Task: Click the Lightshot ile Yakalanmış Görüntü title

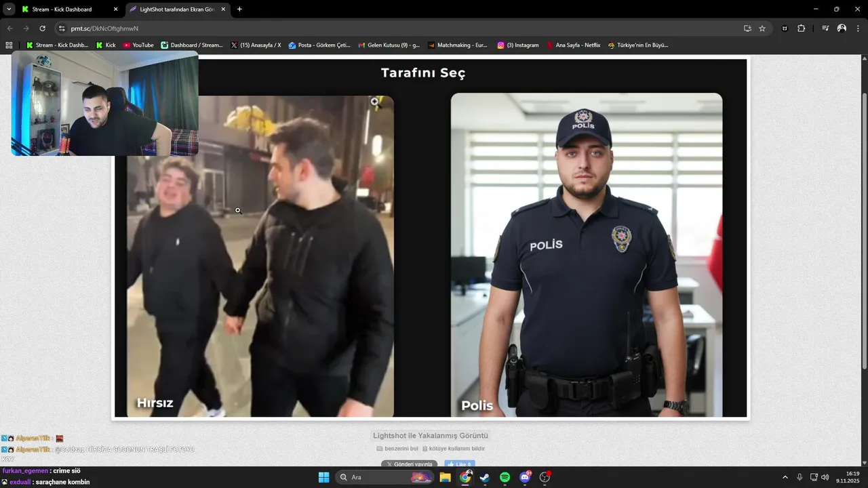Action: 431,436
